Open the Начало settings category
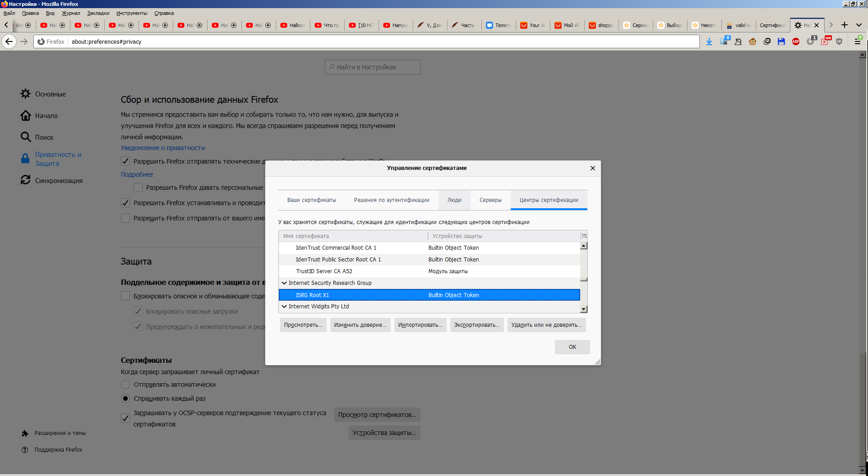The height and width of the screenshot is (476, 868). [x=39, y=115]
